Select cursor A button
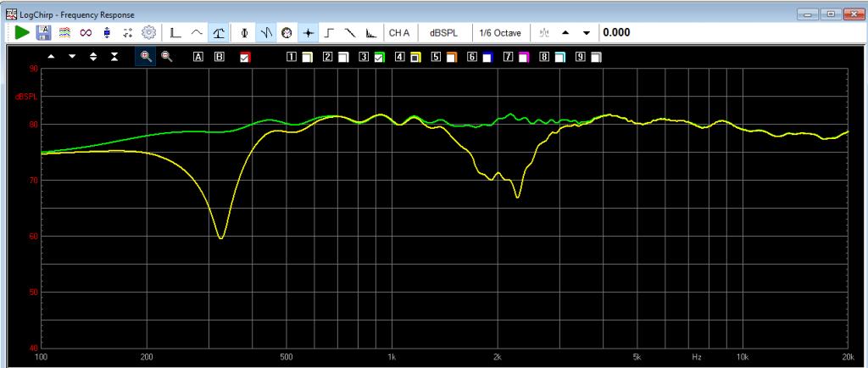Image resolution: width=868 pixels, height=368 pixels. [198, 57]
